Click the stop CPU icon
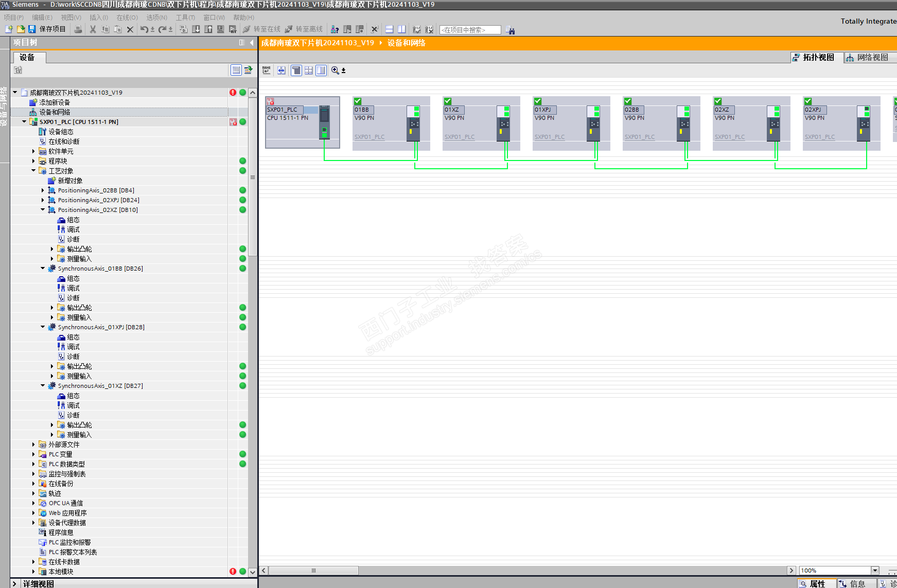 point(359,29)
